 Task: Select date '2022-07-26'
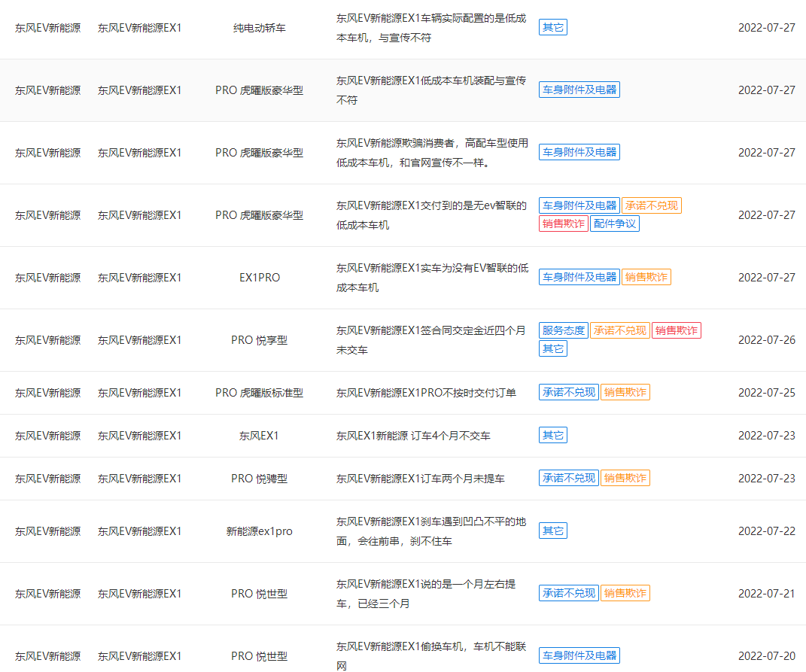click(x=766, y=340)
